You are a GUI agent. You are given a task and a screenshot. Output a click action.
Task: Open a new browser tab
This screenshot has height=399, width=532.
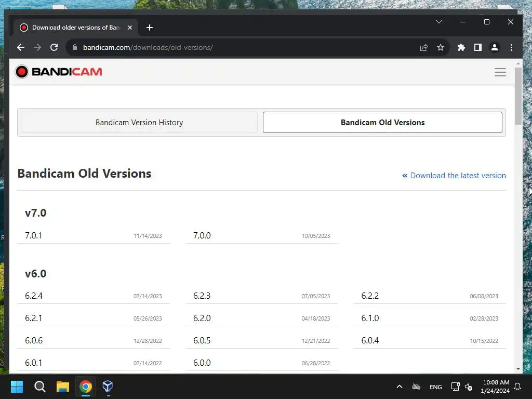[x=150, y=28]
